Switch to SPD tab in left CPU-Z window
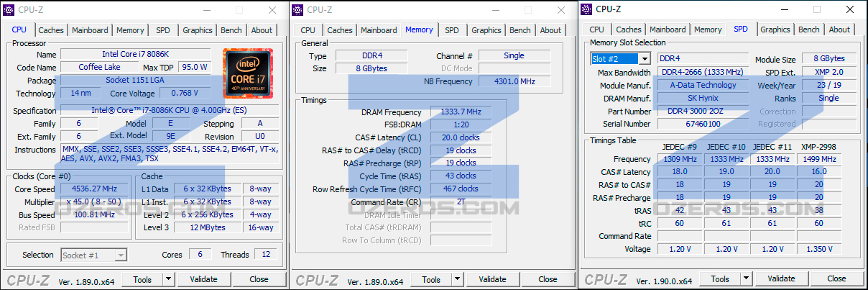 click(x=163, y=30)
